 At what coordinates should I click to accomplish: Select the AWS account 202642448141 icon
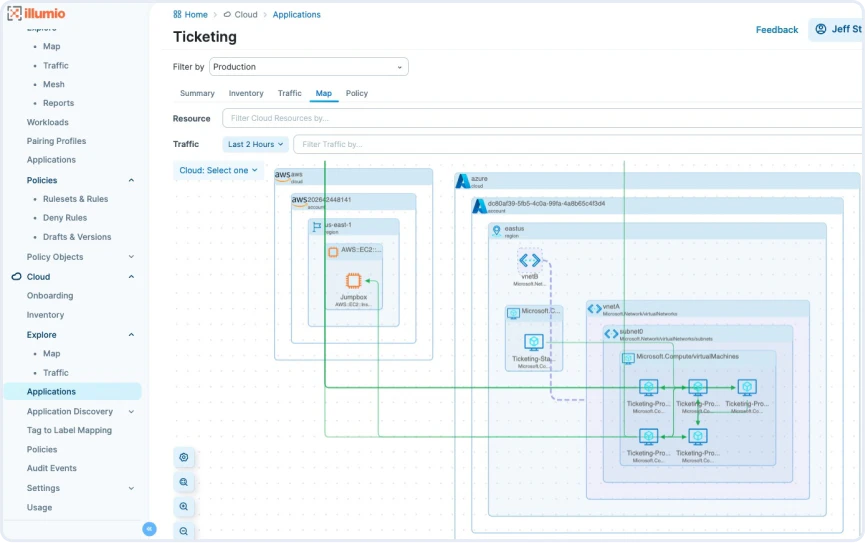coord(300,200)
